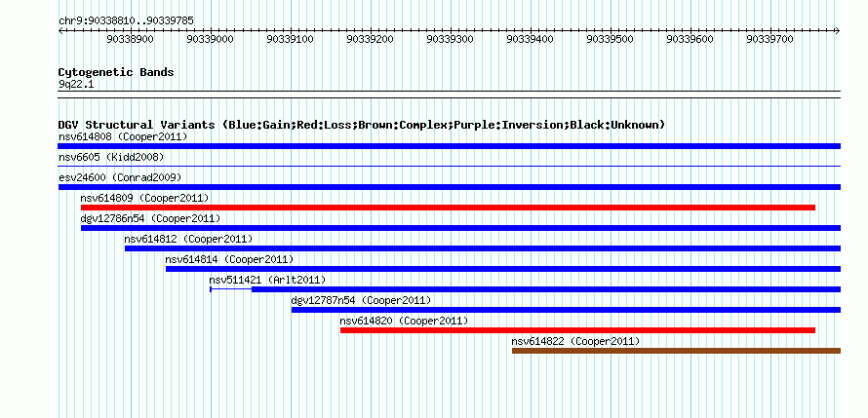
Task: Select the thin nsv6605 blue line
Action: [449, 166]
